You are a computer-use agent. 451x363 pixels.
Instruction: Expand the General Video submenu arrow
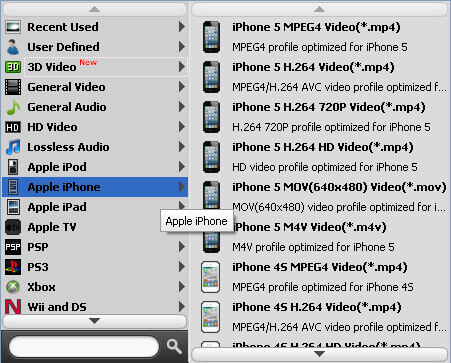coord(182,87)
